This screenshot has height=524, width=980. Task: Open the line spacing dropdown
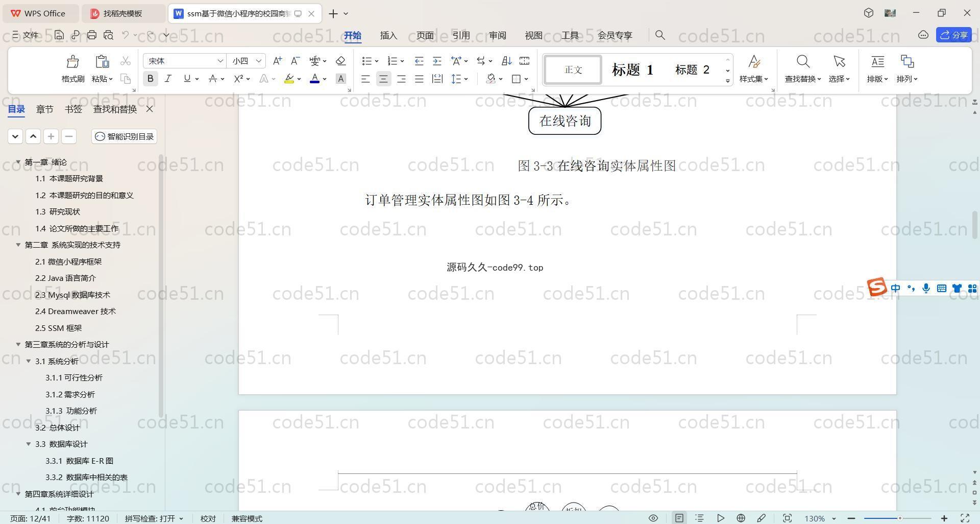(466, 79)
